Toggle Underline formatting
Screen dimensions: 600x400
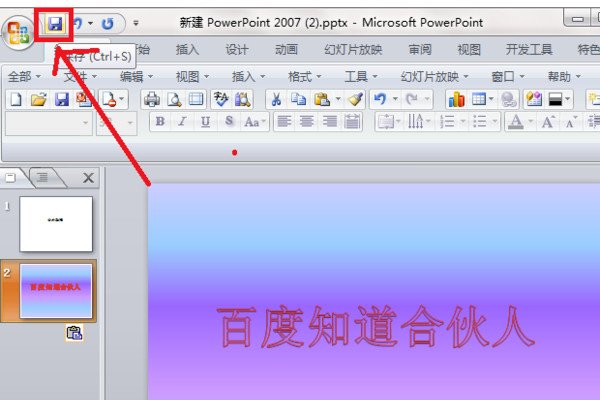click(205, 122)
